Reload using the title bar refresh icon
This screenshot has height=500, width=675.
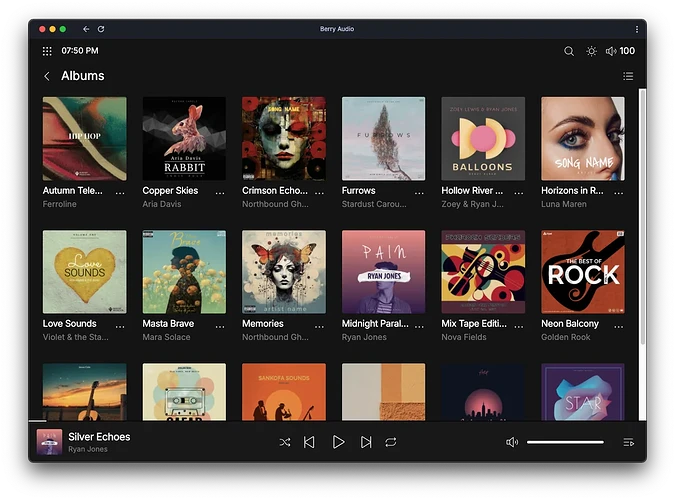(101, 29)
